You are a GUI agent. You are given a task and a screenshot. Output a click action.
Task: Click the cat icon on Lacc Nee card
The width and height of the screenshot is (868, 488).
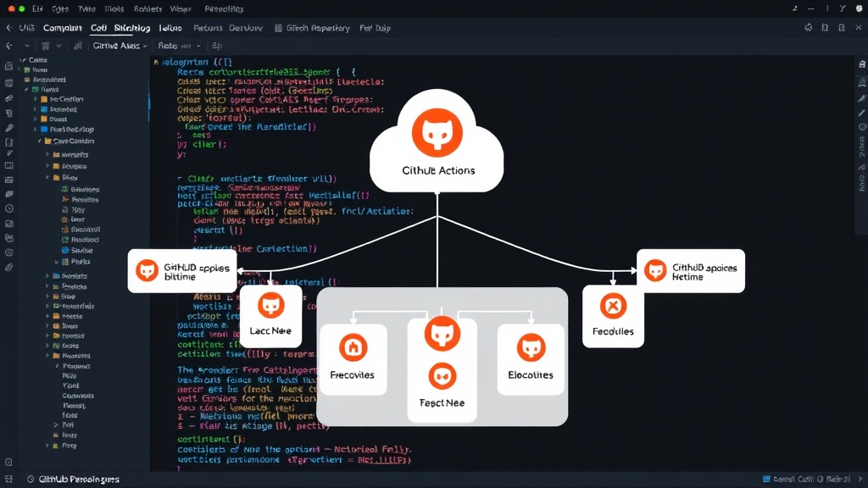[270, 305]
